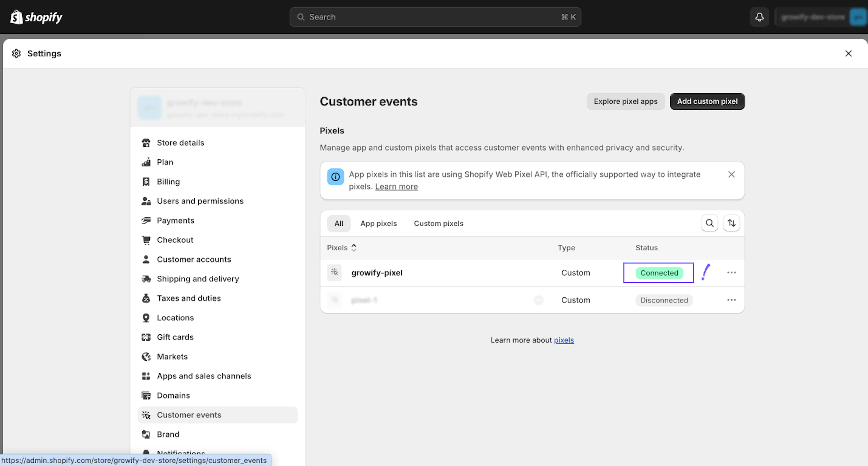Click the Explore pixel apps button
Screen dimensions: 868x466
[x=625, y=102]
